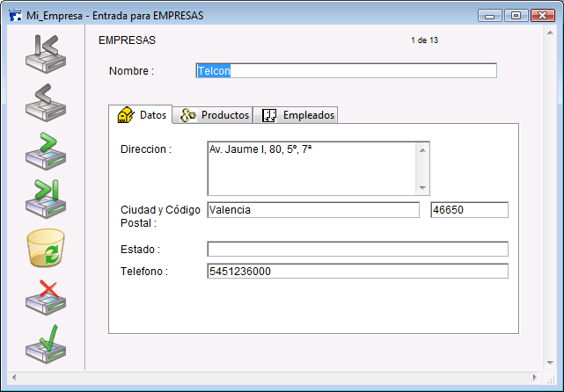Image resolution: width=564 pixels, height=392 pixels.
Task: Click the Nombre field containing Telcon
Action: click(347, 71)
